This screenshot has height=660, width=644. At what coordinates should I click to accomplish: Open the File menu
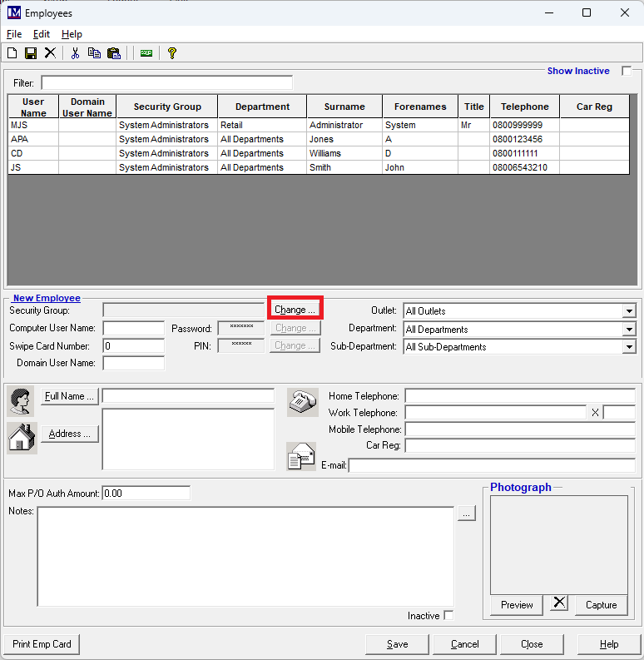click(x=14, y=34)
